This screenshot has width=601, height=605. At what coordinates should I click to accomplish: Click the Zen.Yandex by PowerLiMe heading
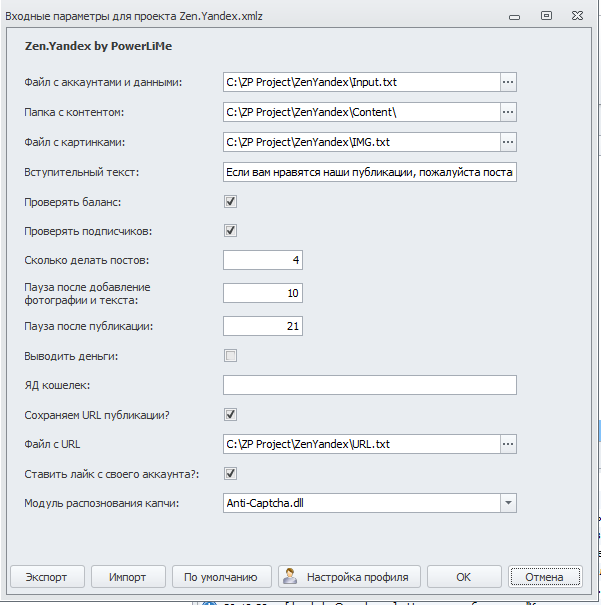click(x=98, y=46)
